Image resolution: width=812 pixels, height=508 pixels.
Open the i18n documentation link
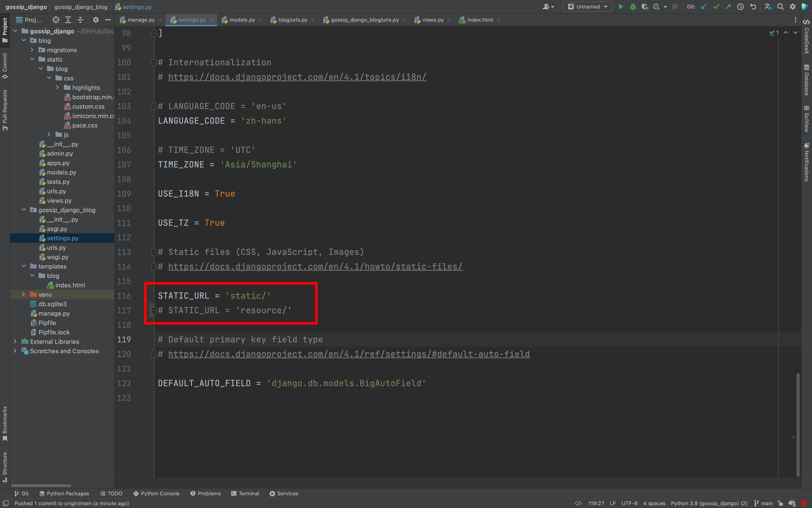(297, 77)
